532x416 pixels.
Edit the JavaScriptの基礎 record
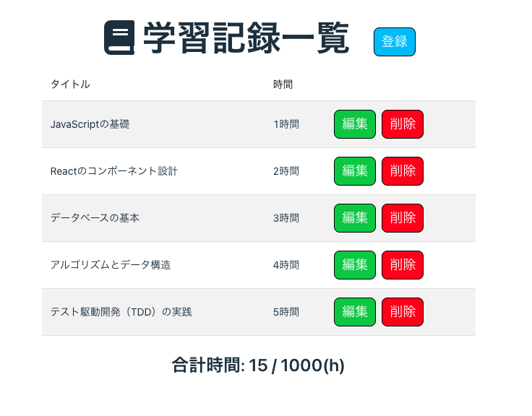(x=355, y=124)
